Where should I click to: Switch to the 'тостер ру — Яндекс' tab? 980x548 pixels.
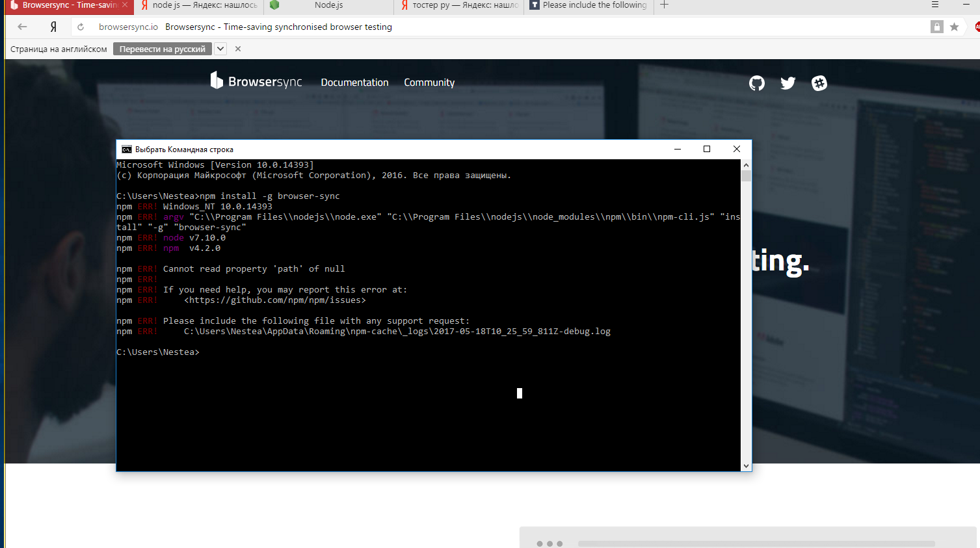coord(459,5)
